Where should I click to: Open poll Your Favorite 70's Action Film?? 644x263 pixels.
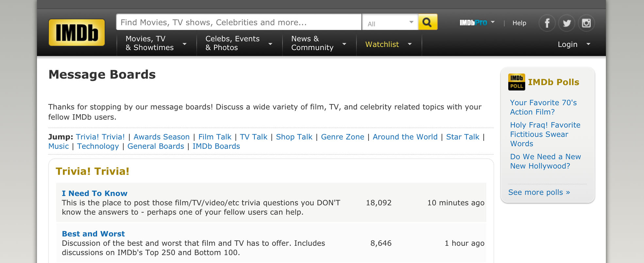(x=543, y=107)
